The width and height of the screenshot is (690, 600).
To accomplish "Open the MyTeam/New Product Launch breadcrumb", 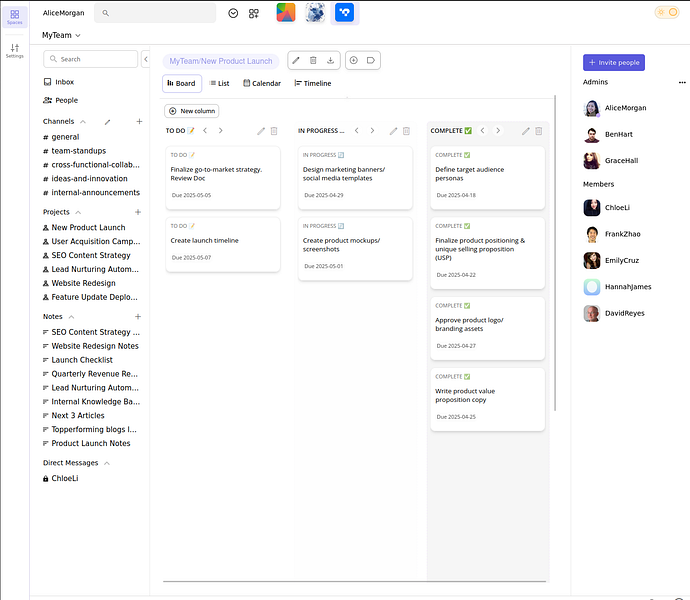I will click(221, 61).
